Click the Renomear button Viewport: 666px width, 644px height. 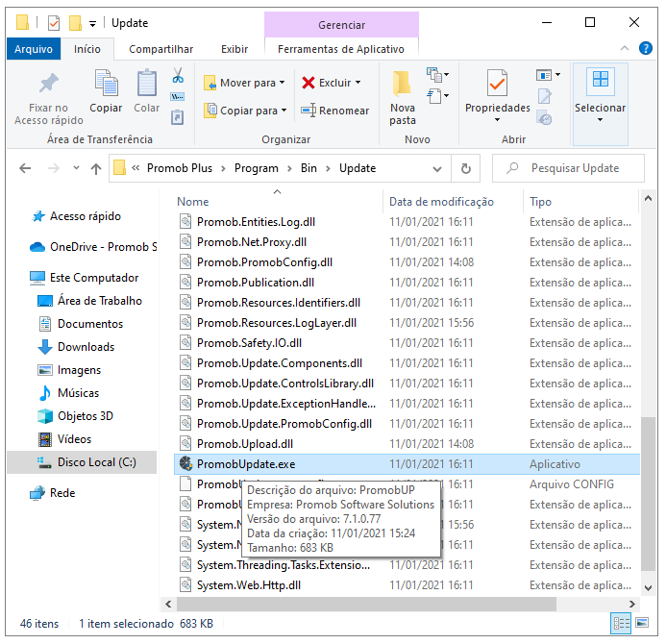coord(335,111)
